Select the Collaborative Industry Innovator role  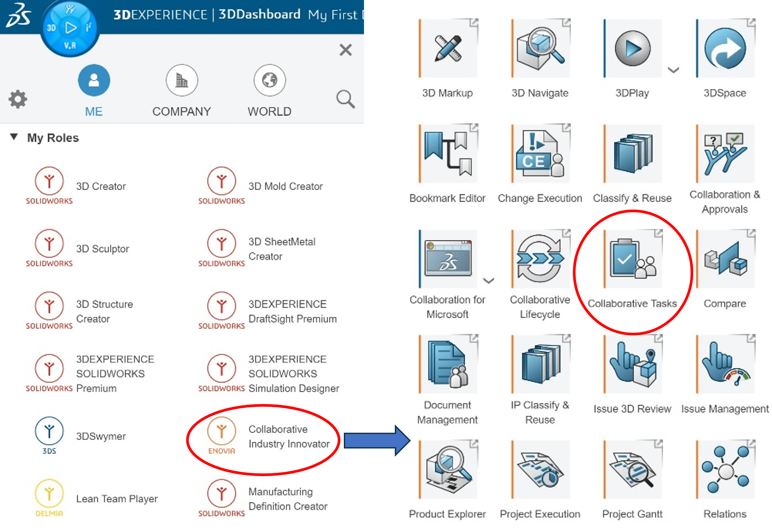coord(269,437)
